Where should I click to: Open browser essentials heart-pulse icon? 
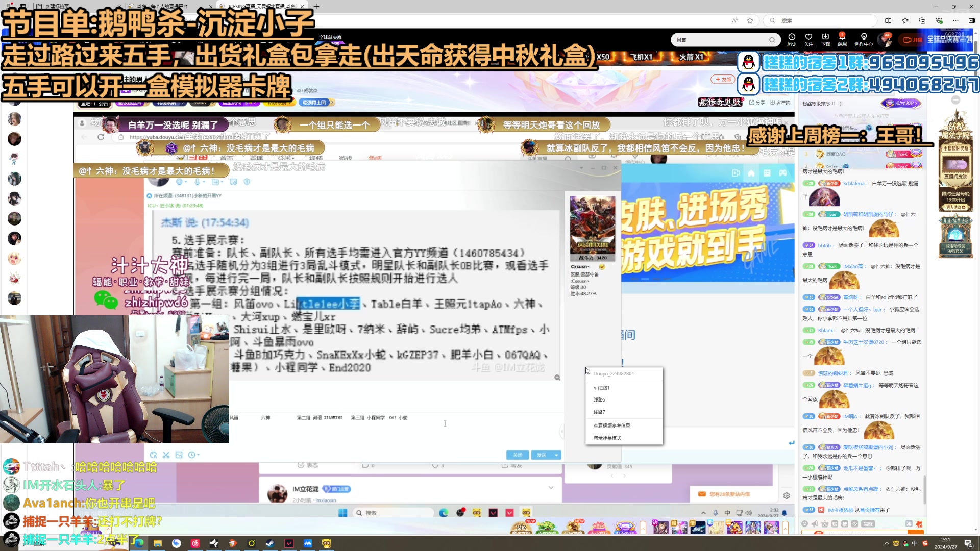tap(939, 20)
